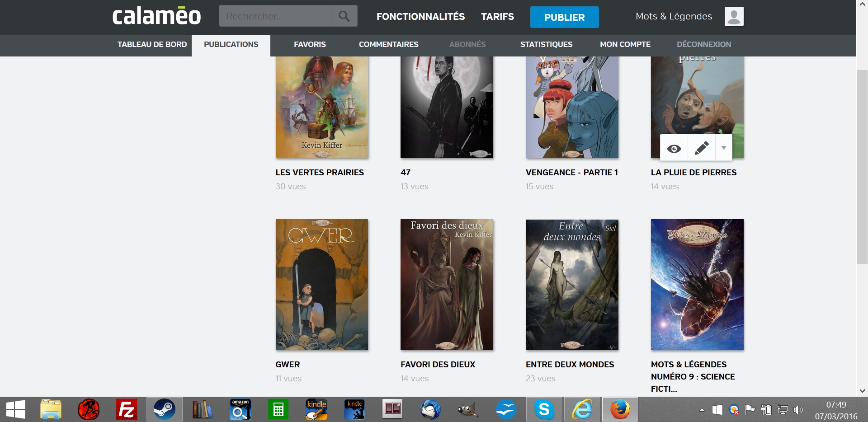This screenshot has height=422, width=868.
Task: Open the user profile avatar icon
Action: coord(734,16)
